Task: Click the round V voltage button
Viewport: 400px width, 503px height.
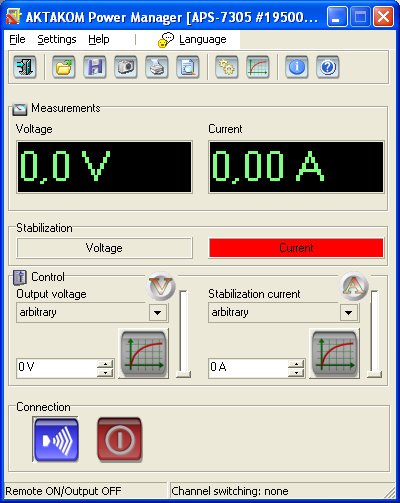Action: pyautogui.click(x=161, y=286)
